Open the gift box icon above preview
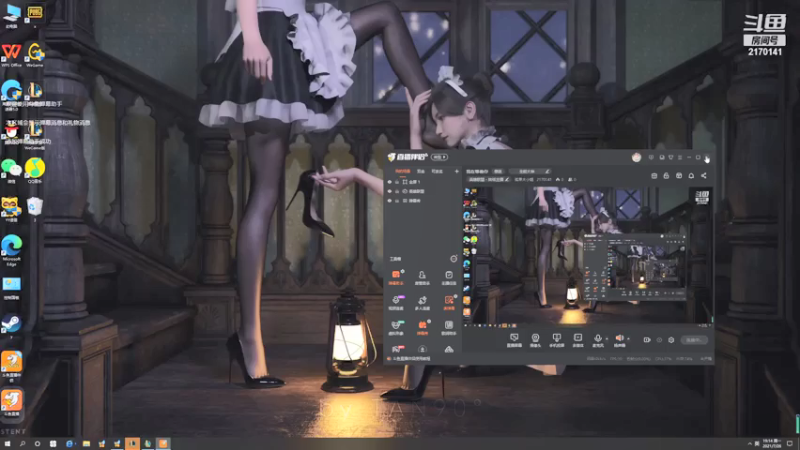This screenshot has width=800, height=450. pos(679,176)
